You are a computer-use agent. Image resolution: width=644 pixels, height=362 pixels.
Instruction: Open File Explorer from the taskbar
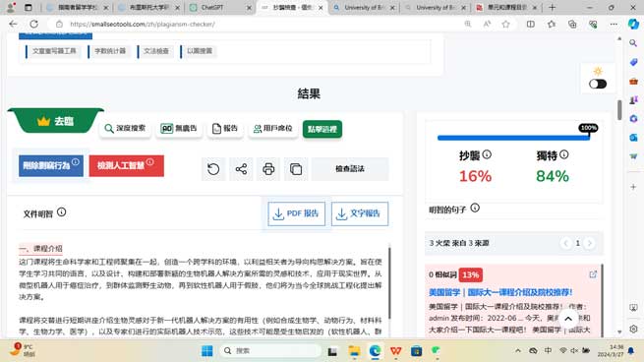click(354, 351)
